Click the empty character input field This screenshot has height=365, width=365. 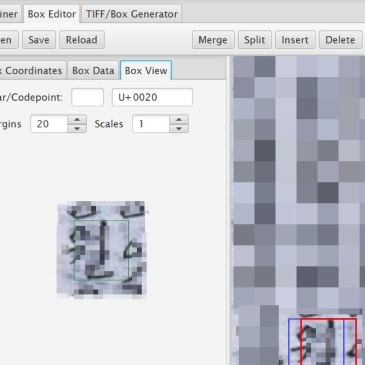click(87, 97)
